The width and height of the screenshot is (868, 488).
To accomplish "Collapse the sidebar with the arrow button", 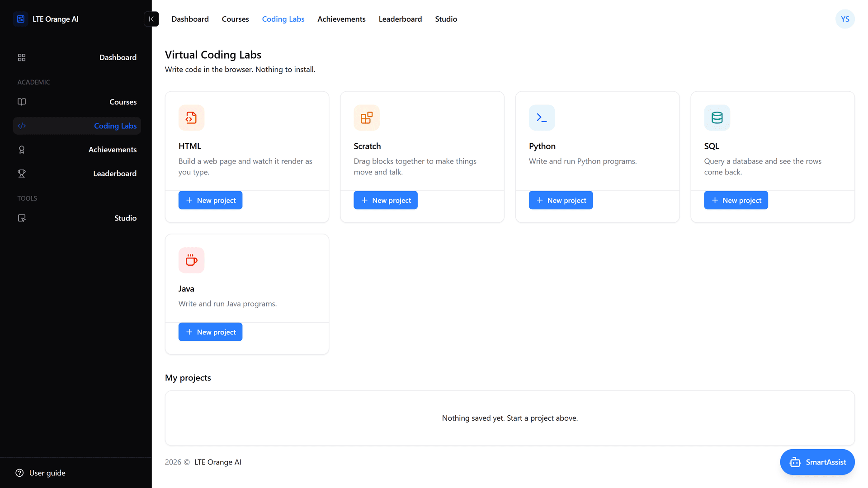I will 151,19.
